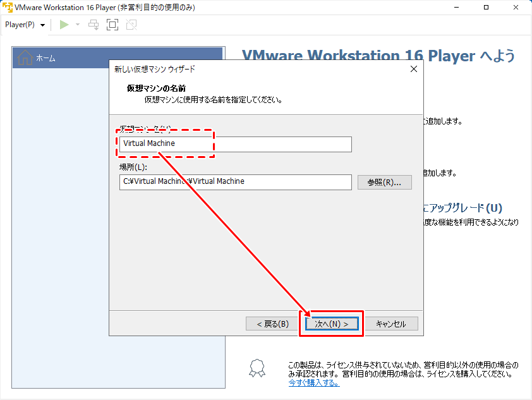
Task: Open the Player(P) dropdown menu
Action: click(25, 25)
